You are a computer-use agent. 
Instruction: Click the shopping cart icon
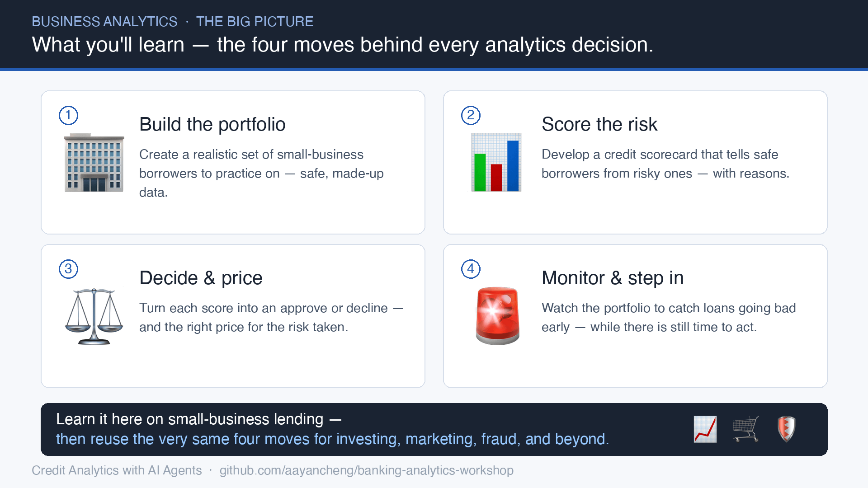746,429
